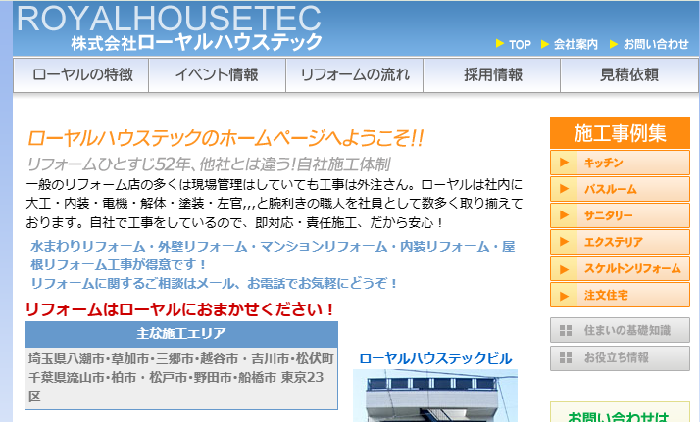This screenshot has width=700, height=422.
Task: Open バスルーム case examples
Action: (620, 189)
